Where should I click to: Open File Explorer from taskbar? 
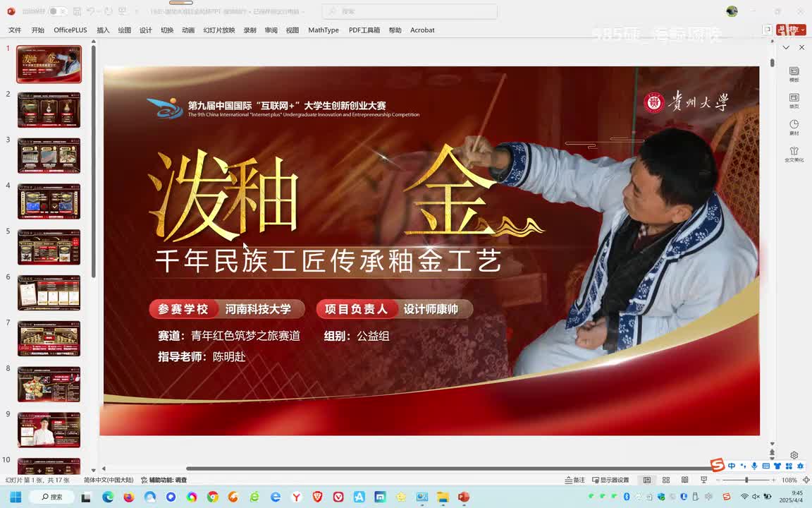442,497
